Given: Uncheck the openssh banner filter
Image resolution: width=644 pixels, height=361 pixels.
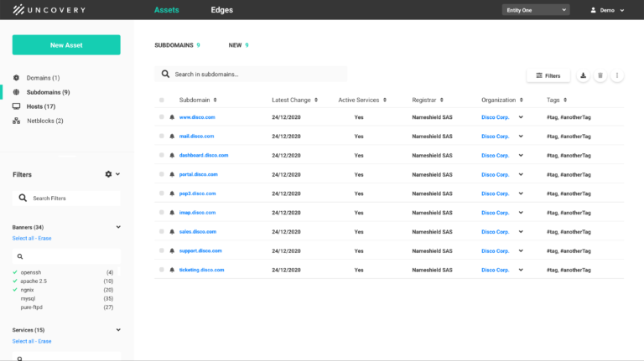Looking at the screenshot, I should pyautogui.click(x=15, y=272).
